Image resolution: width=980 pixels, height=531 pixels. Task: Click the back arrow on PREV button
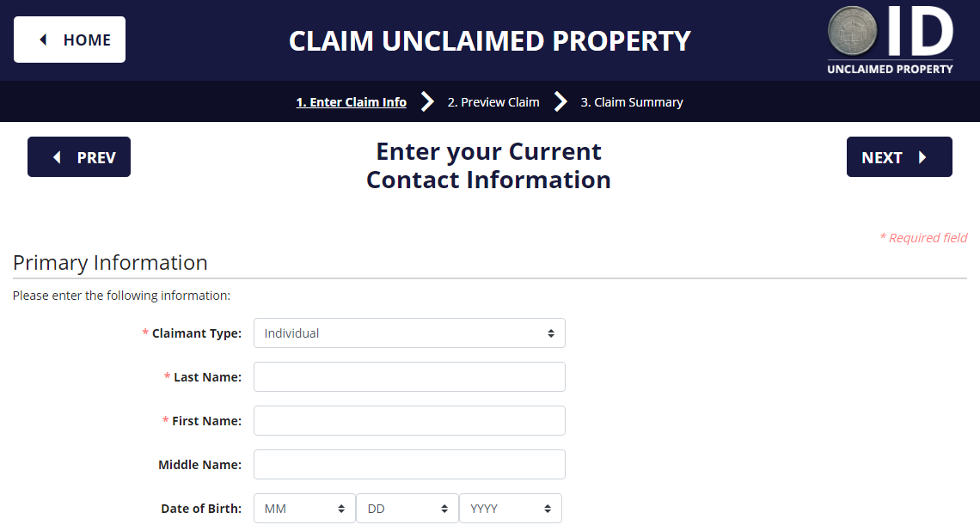click(56, 156)
